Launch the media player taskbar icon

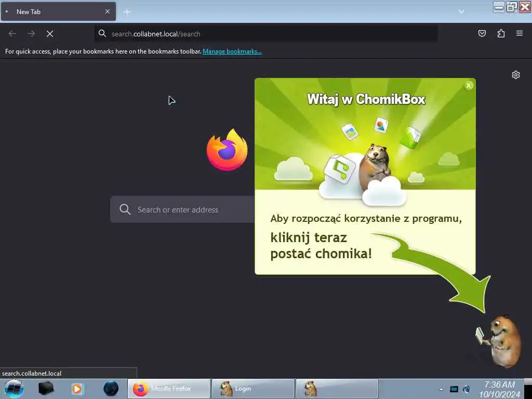(x=77, y=389)
